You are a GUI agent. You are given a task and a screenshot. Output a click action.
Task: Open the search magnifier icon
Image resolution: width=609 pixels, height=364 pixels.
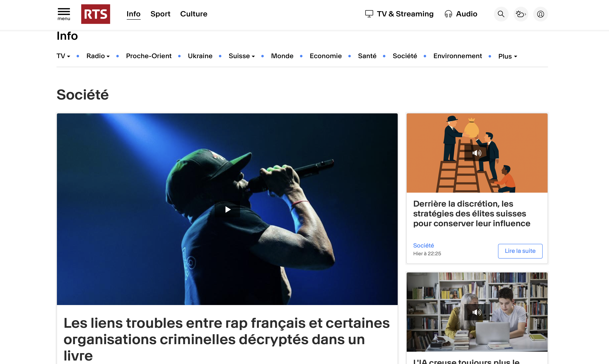pos(501,14)
